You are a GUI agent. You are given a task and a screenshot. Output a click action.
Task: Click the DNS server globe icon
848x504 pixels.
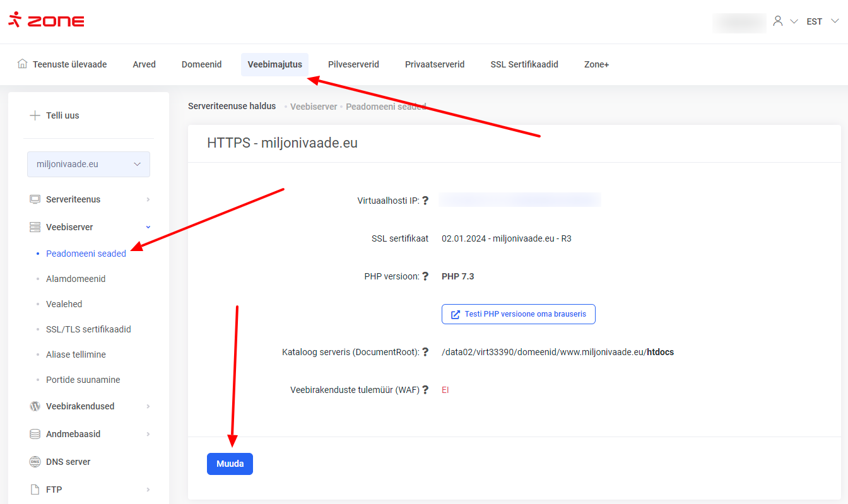(35, 462)
